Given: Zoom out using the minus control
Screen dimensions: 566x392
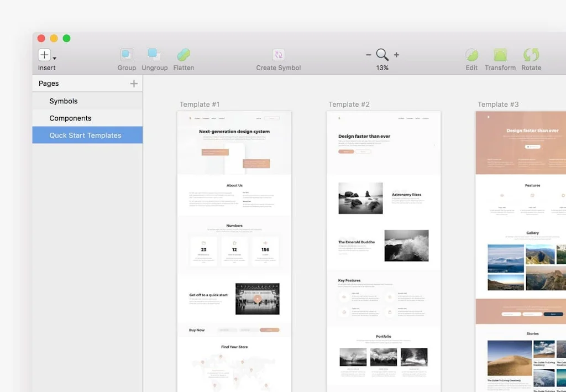Looking at the screenshot, I should 369,55.
